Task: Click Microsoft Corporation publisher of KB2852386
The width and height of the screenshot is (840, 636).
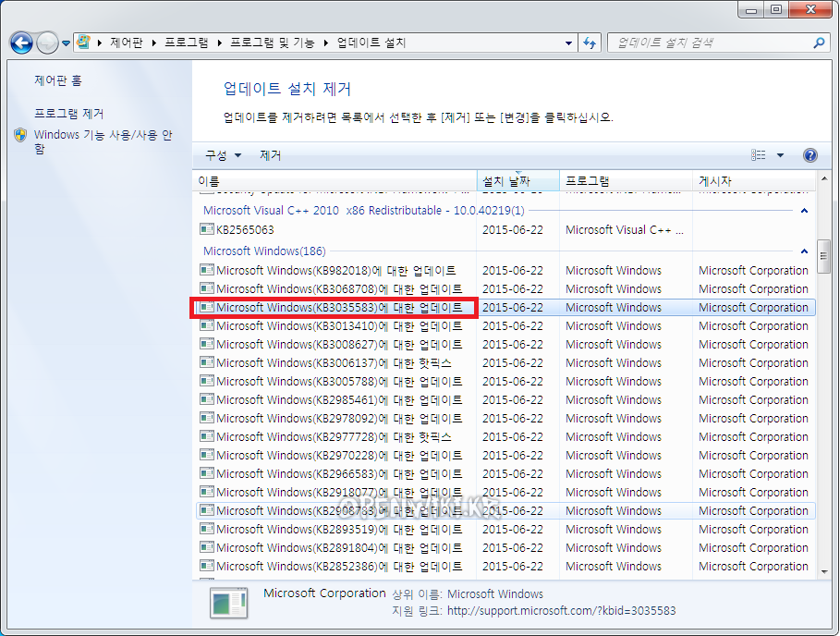Action: [x=753, y=567]
